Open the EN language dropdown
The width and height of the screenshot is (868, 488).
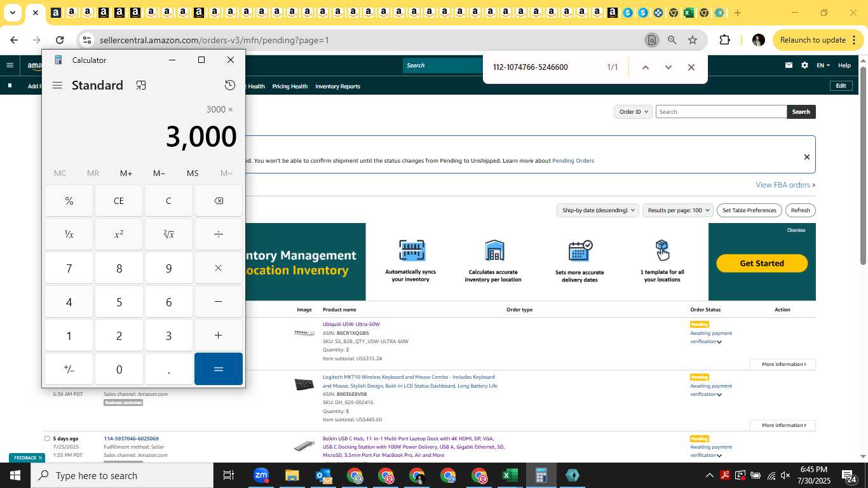[823, 65]
